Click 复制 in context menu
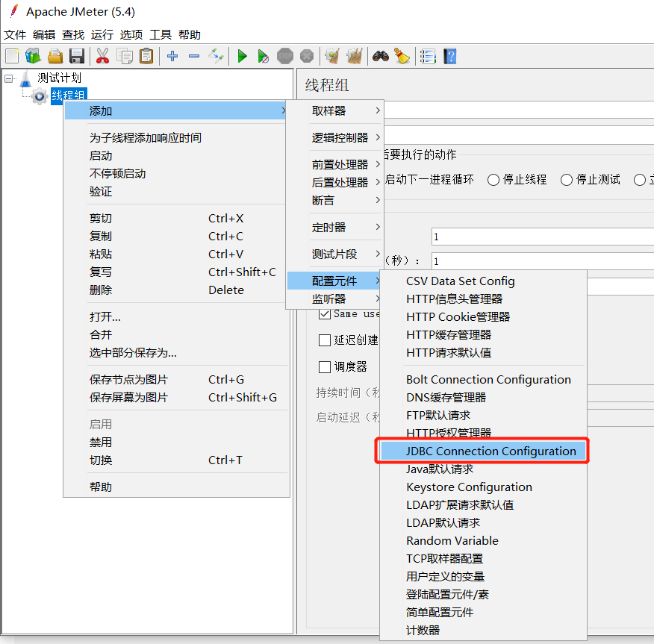Image resolution: width=654 pixels, height=644 pixels. (176, 237)
